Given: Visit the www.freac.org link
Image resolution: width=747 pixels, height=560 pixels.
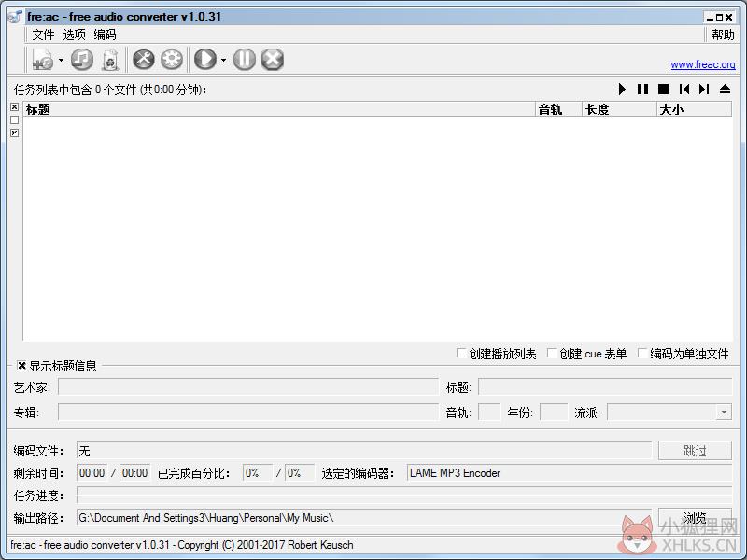Looking at the screenshot, I should (703, 64).
